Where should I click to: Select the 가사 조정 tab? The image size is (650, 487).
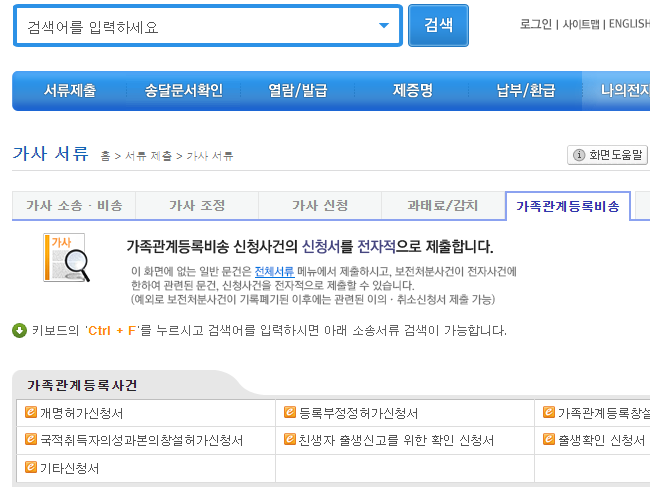[x=197, y=206]
